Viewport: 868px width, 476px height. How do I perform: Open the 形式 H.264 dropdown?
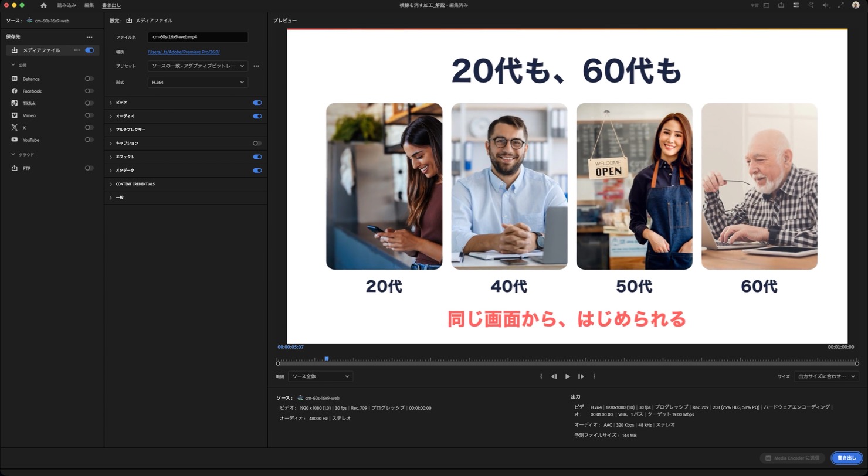click(x=198, y=83)
